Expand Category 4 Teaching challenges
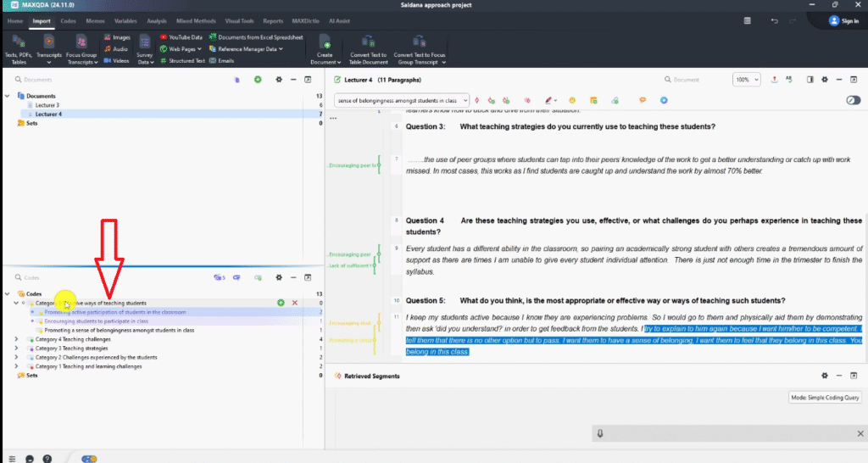 (x=16, y=339)
